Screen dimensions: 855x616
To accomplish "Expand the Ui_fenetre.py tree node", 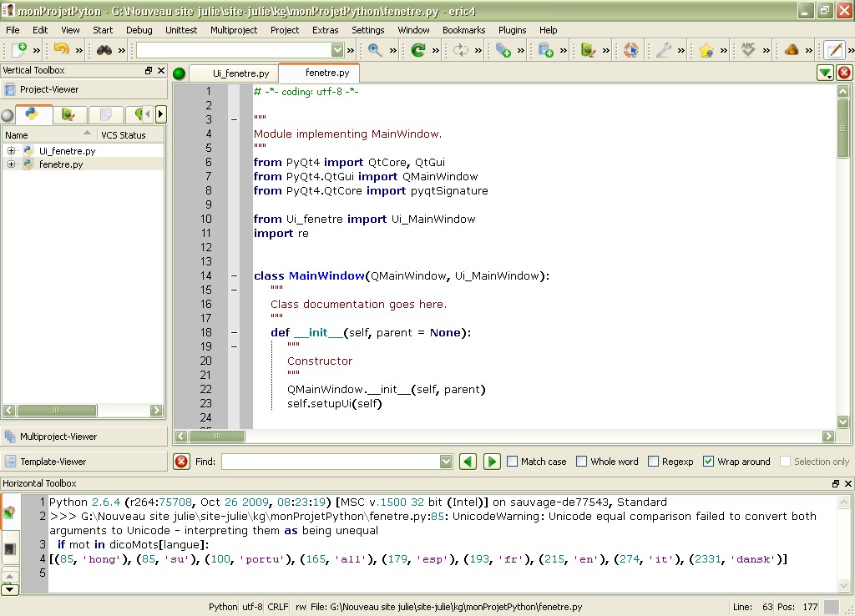I will click(11, 150).
